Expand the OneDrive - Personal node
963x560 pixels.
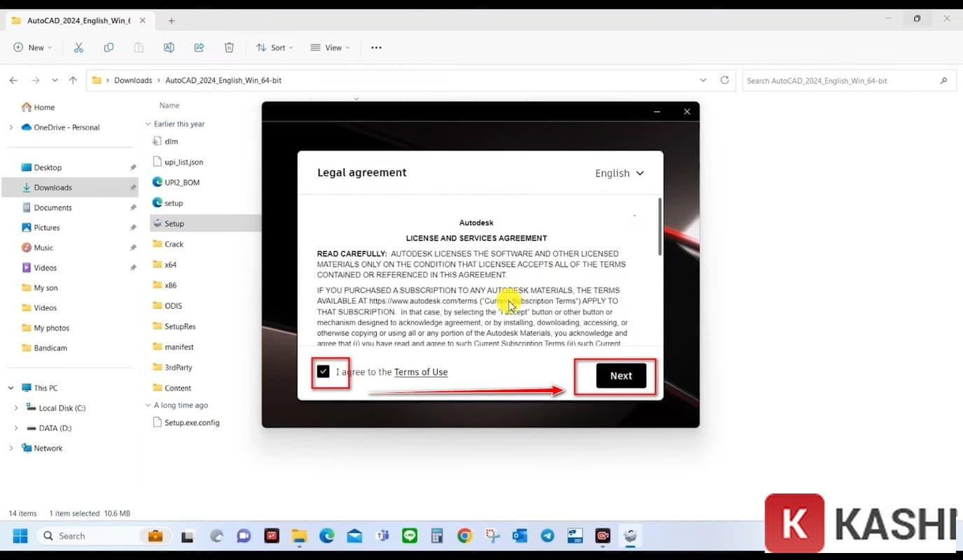(x=11, y=127)
